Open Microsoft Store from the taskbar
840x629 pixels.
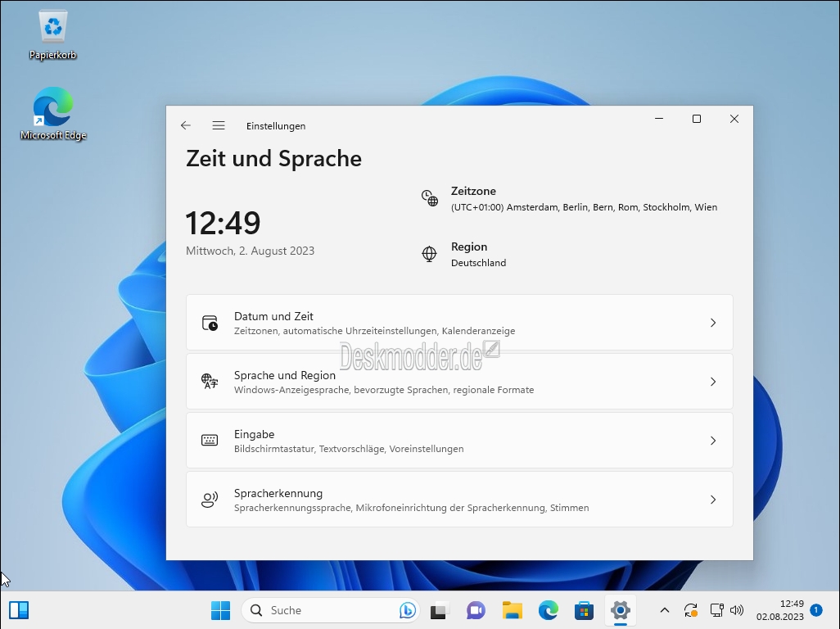tap(584, 610)
